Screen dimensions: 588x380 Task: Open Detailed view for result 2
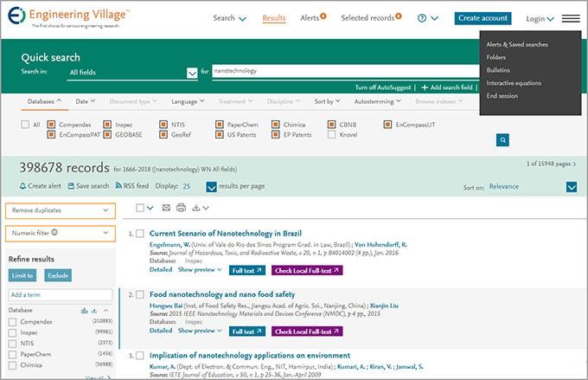[161, 331]
